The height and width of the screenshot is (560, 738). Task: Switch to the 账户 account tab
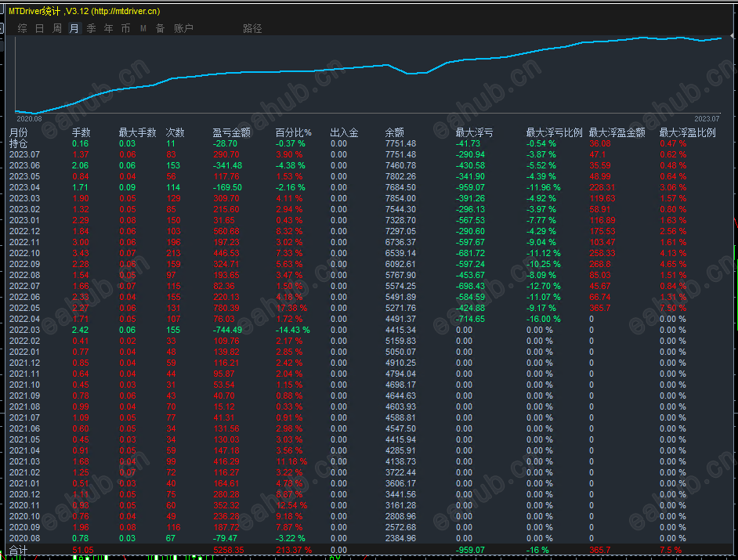(x=183, y=28)
